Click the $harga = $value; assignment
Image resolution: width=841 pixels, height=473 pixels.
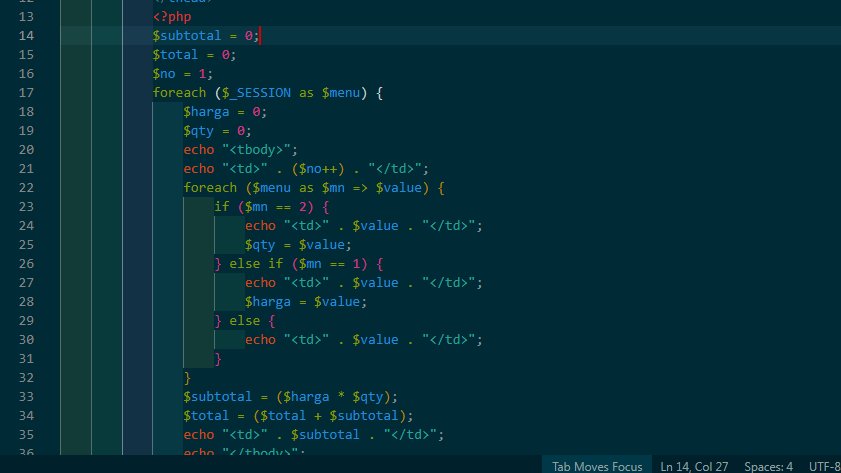click(306, 302)
